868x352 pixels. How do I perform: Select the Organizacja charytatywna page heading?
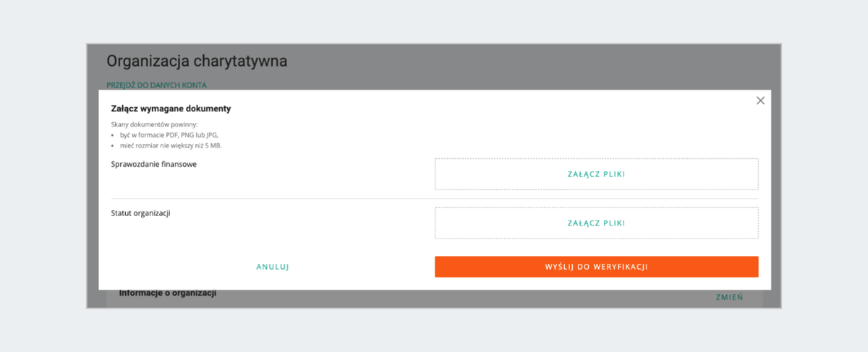[197, 61]
